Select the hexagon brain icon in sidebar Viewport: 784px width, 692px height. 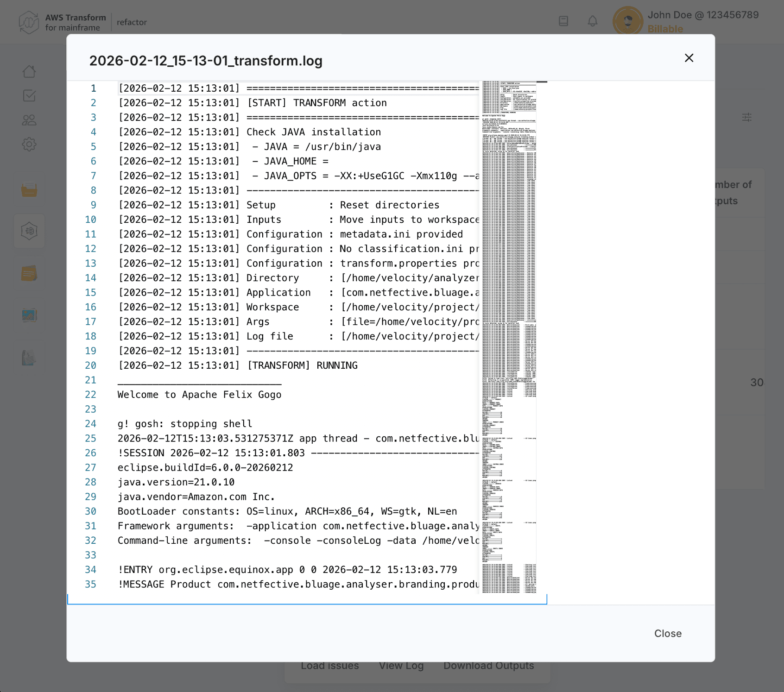[29, 231]
